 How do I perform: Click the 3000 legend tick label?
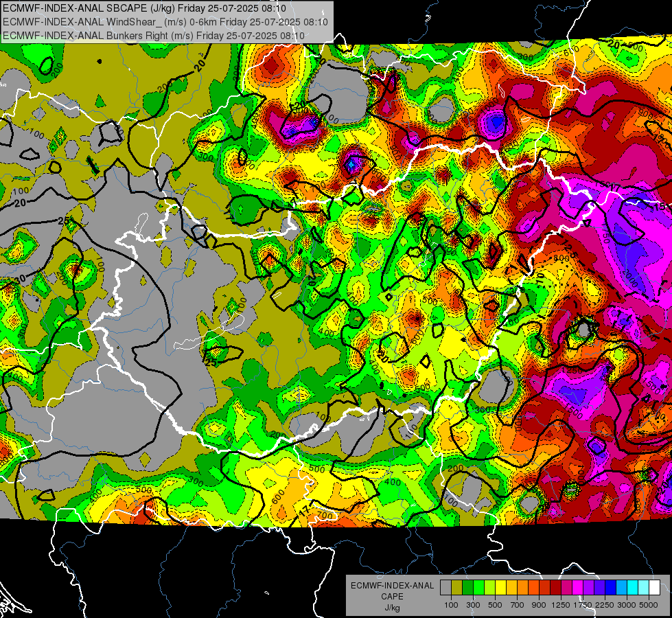click(627, 605)
